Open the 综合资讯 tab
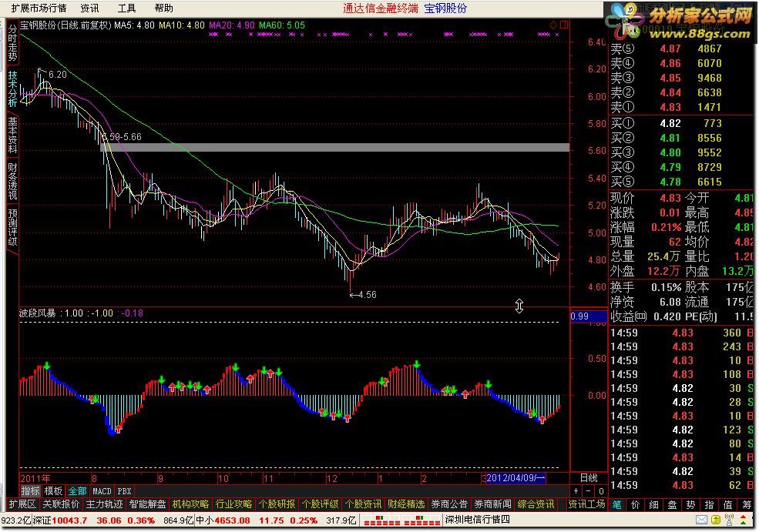This screenshot has height=532, width=759. point(536,504)
